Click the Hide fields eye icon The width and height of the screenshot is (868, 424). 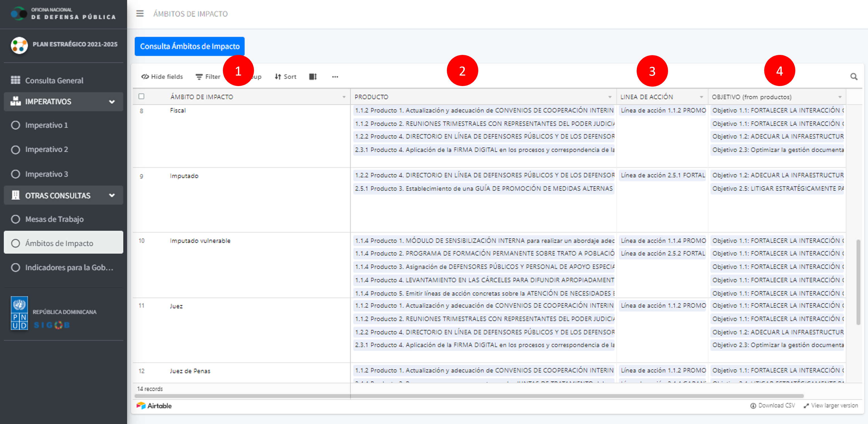point(145,77)
